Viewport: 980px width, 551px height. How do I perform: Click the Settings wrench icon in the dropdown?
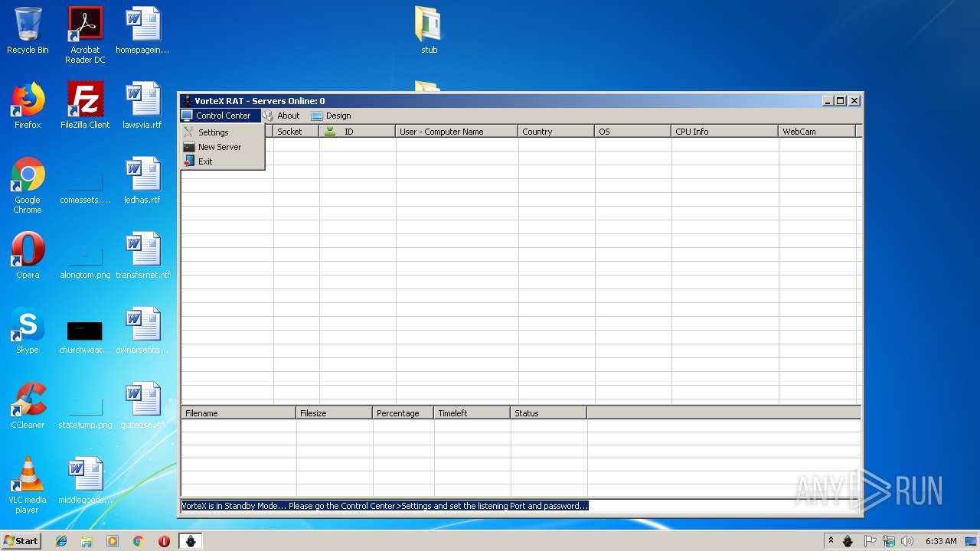click(x=188, y=132)
